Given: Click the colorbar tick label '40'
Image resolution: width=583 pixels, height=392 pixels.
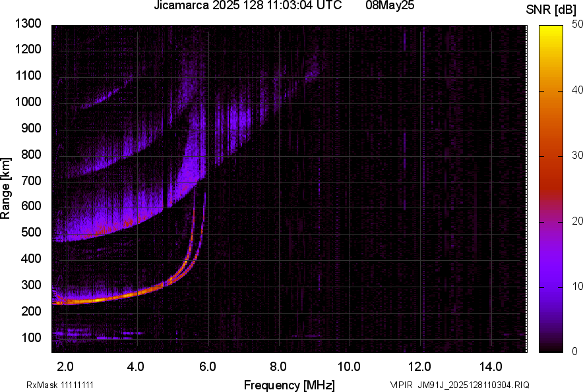Looking at the screenshot, I should pos(576,90).
